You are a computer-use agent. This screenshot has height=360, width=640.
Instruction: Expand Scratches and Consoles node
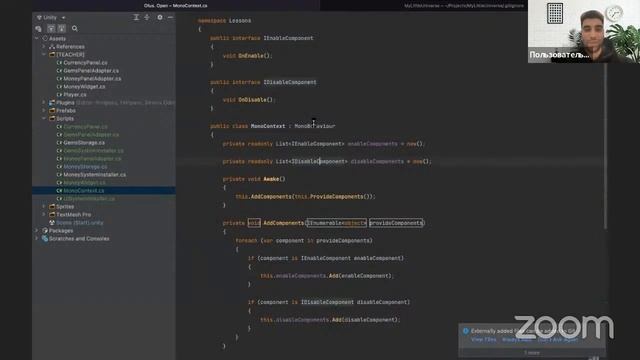pos(37,238)
